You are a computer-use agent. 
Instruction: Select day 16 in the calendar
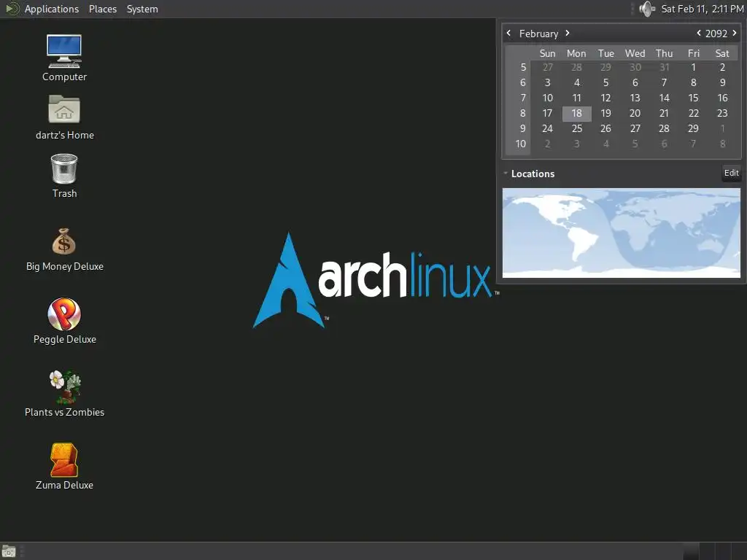722,98
